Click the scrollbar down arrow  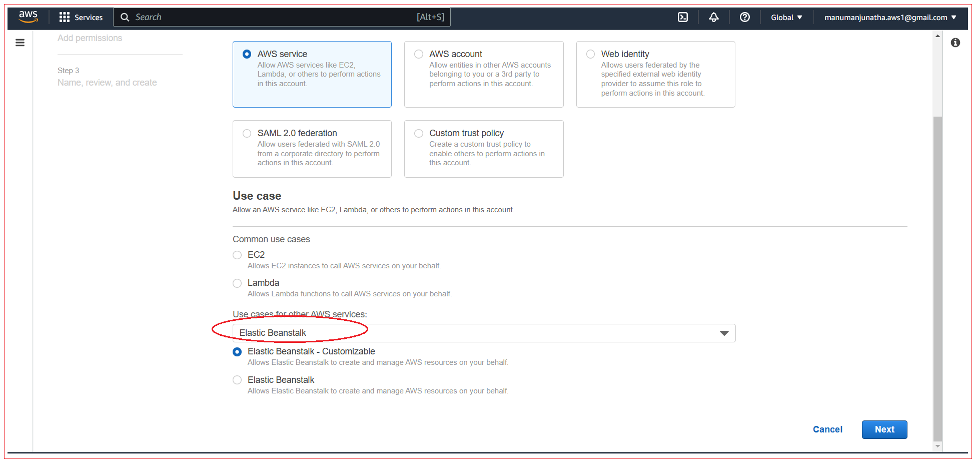click(938, 446)
